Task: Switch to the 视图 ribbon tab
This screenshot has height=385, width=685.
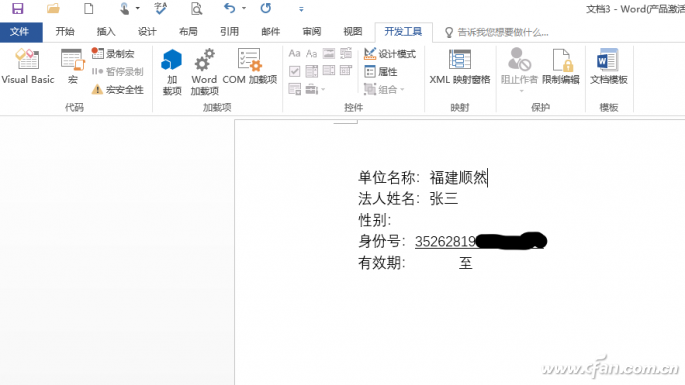Action: point(353,31)
